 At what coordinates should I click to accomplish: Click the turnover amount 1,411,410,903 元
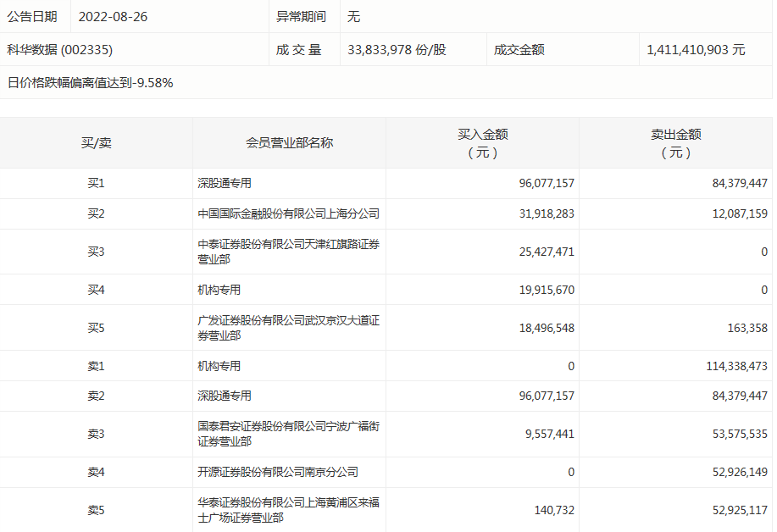696,50
